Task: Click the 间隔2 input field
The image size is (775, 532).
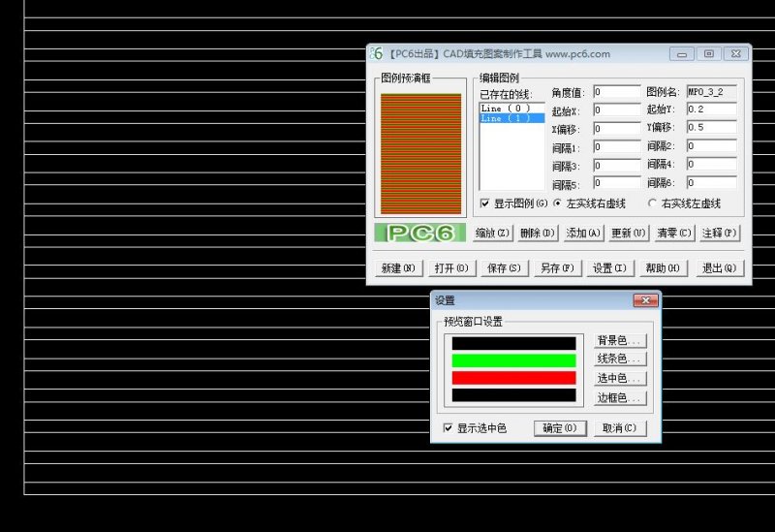Action: click(x=712, y=146)
